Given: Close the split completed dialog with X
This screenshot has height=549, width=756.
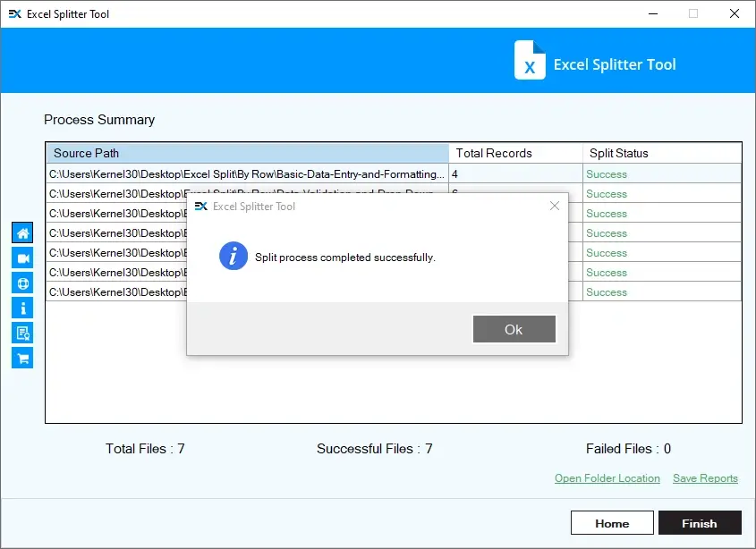Looking at the screenshot, I should point(554,207).
